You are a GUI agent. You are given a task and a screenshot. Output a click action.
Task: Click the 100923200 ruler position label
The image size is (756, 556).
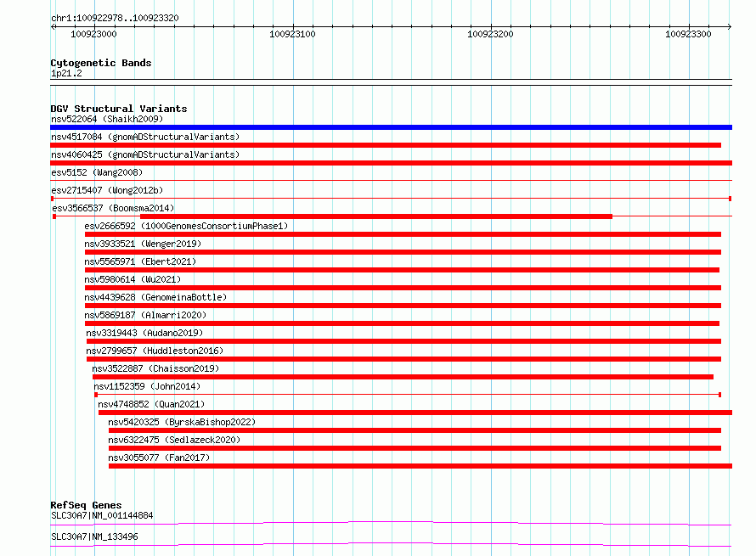[490, 34]
